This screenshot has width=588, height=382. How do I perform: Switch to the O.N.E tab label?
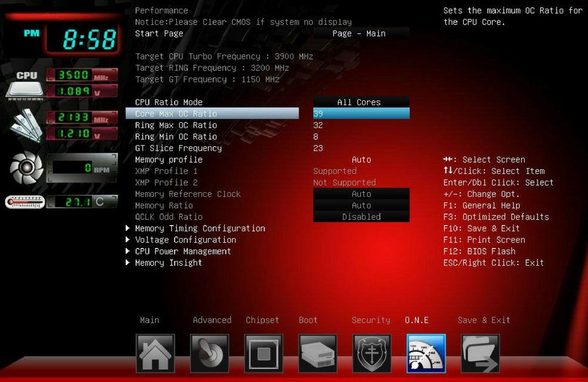416,320
